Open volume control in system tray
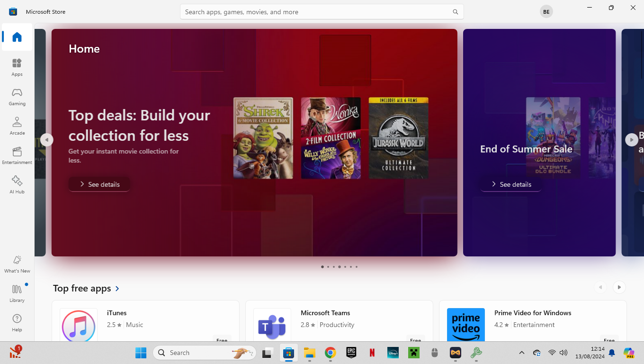 tap(563, 353)
